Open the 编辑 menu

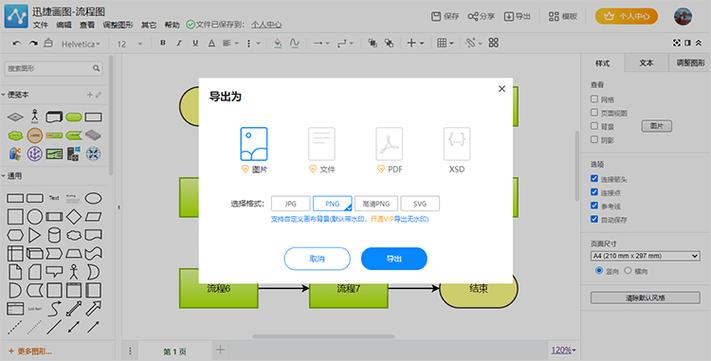(64, 24)
